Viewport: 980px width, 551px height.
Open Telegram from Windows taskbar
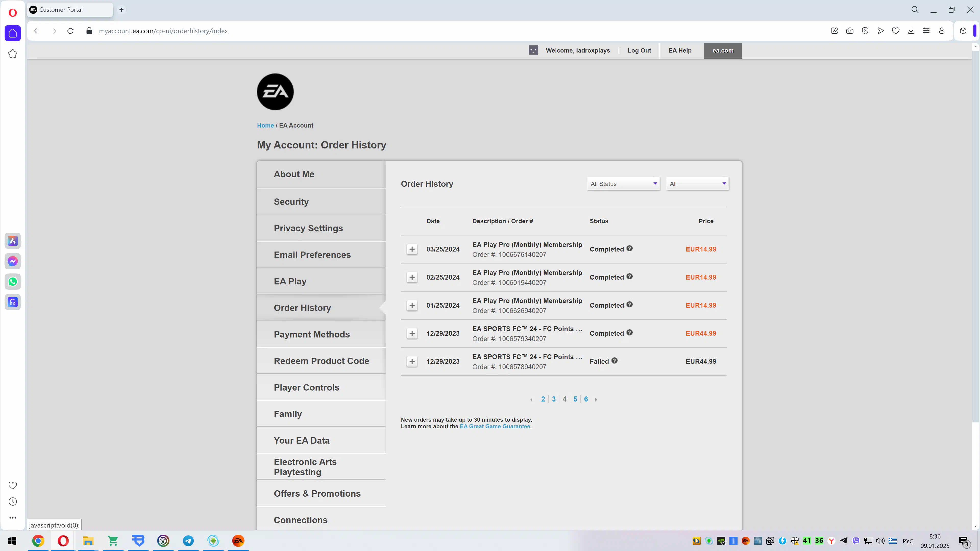click(188, 541)
